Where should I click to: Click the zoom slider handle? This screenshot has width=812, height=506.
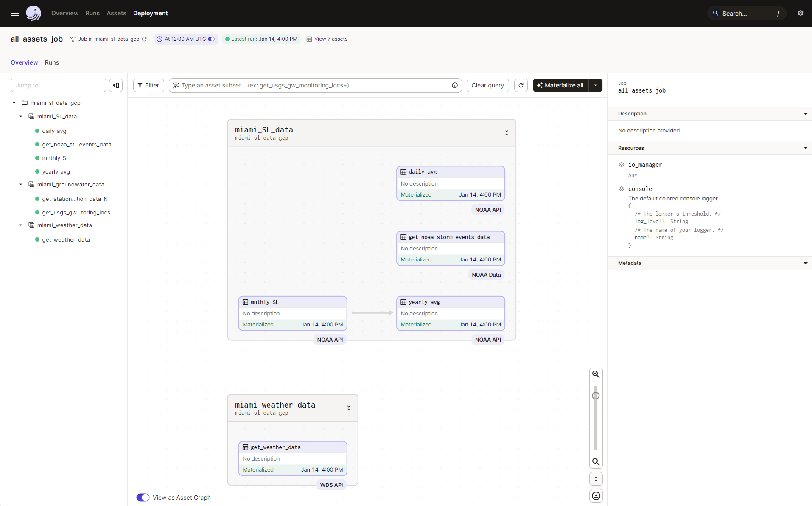(596, 396)
